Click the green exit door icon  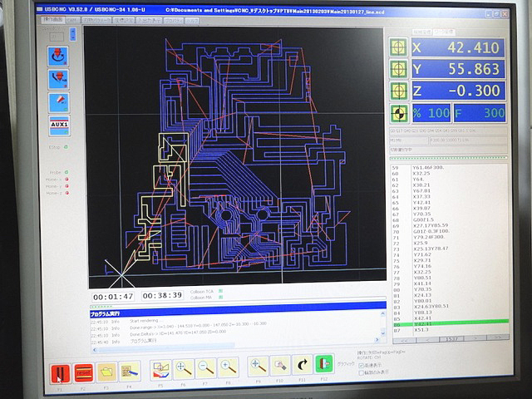(x=323, y=366)
